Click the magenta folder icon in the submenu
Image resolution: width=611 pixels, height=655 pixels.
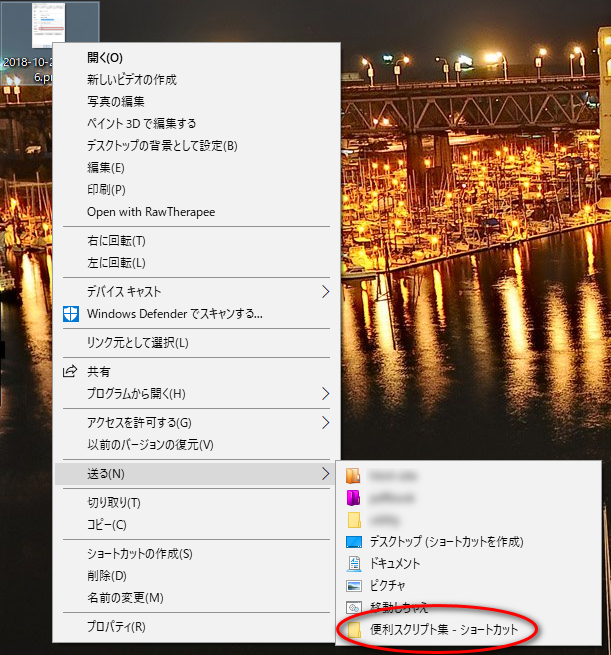[353, 498]
